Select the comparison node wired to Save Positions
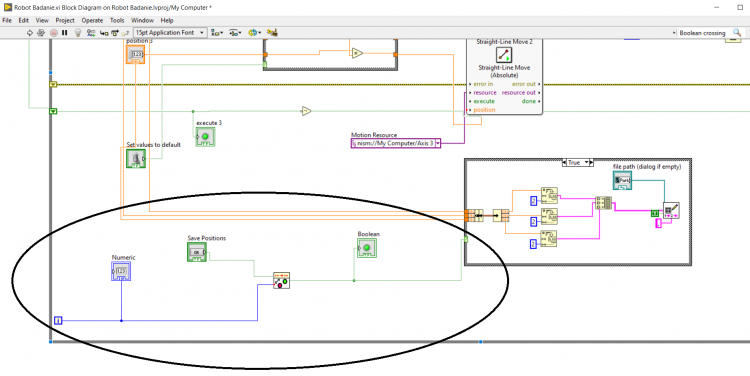Image resolution: width=750 pixels, height=376 pixels. (281, 280)
